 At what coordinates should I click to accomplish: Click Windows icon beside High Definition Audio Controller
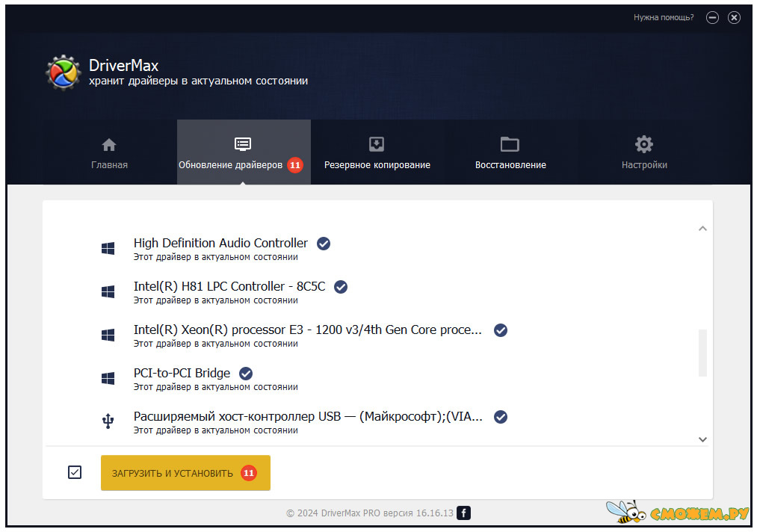[108, 249]
